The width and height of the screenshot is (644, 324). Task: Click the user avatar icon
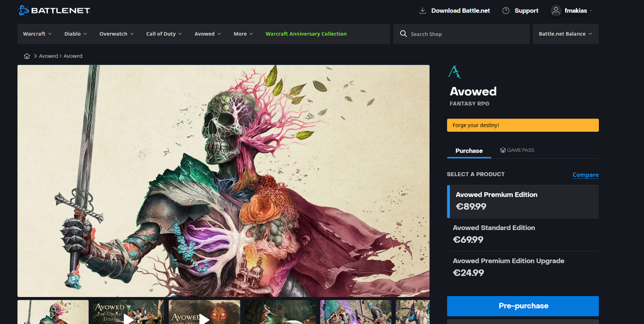(x=556, y=11)
